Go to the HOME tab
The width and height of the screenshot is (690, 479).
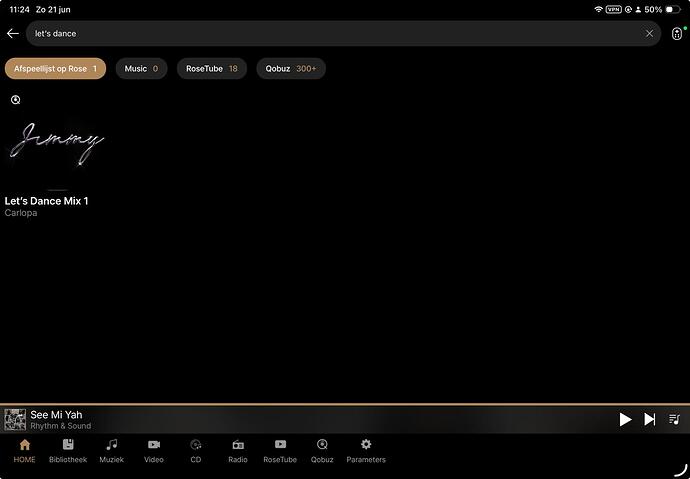coord(24,451)
